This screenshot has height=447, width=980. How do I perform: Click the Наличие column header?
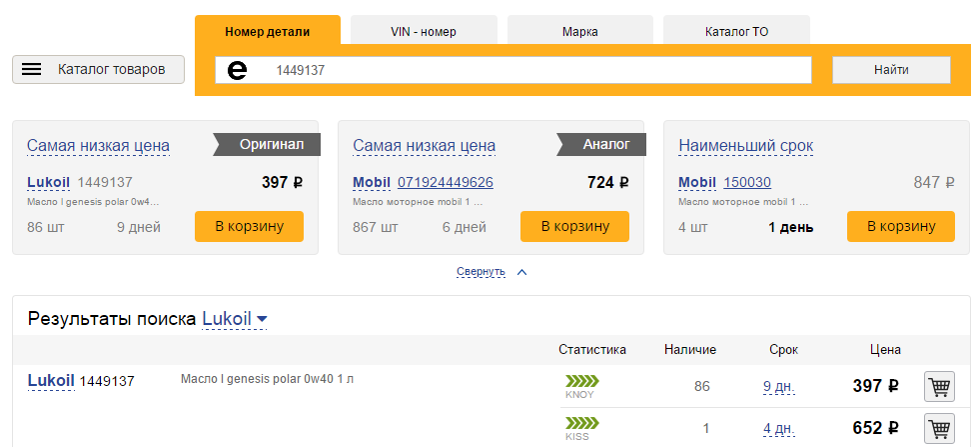[x=690, y=350]
